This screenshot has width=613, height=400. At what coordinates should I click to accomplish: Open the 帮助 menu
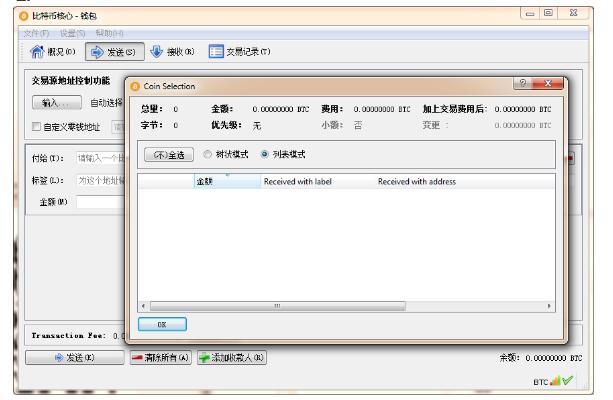point(109,33)
